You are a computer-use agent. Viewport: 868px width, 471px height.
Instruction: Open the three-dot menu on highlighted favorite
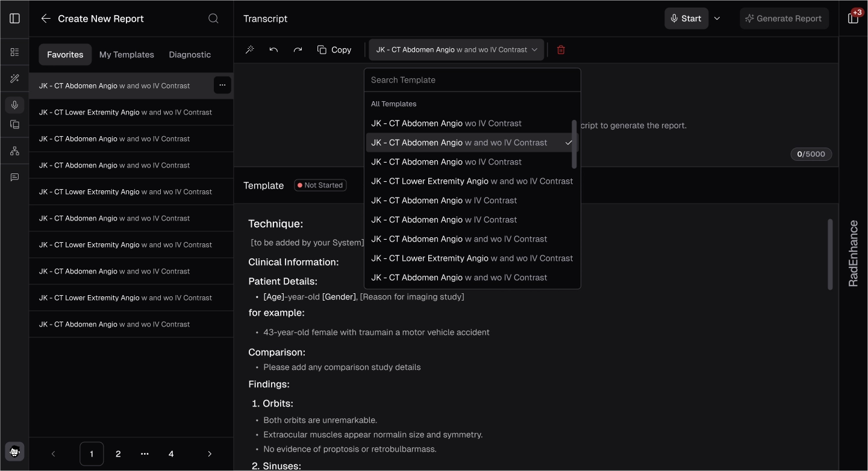(x=222, y=86)
